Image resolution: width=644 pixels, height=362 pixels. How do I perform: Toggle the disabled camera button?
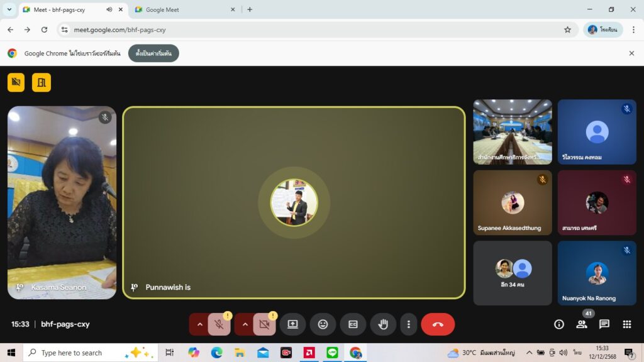tap(264, 324)
